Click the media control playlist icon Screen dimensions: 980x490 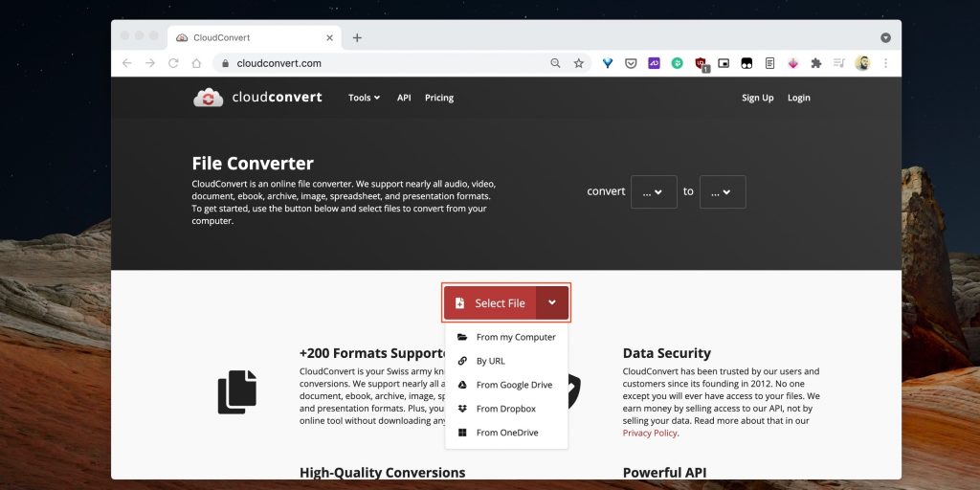839,63
